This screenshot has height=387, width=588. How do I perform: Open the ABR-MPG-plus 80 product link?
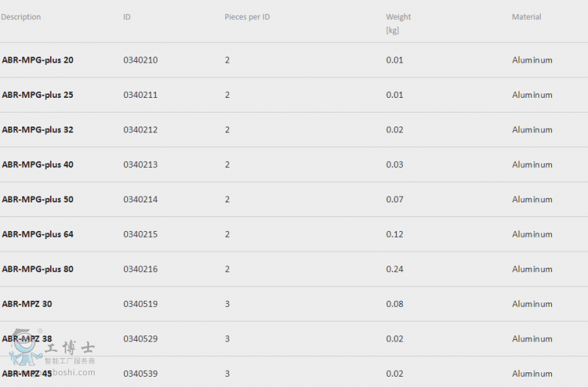[37, 269]
